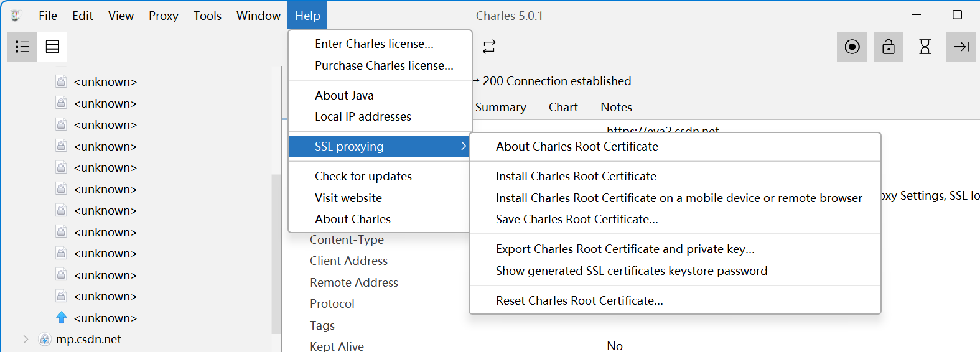Open the Edit menu
980x352 pixels.
(83, 16)
